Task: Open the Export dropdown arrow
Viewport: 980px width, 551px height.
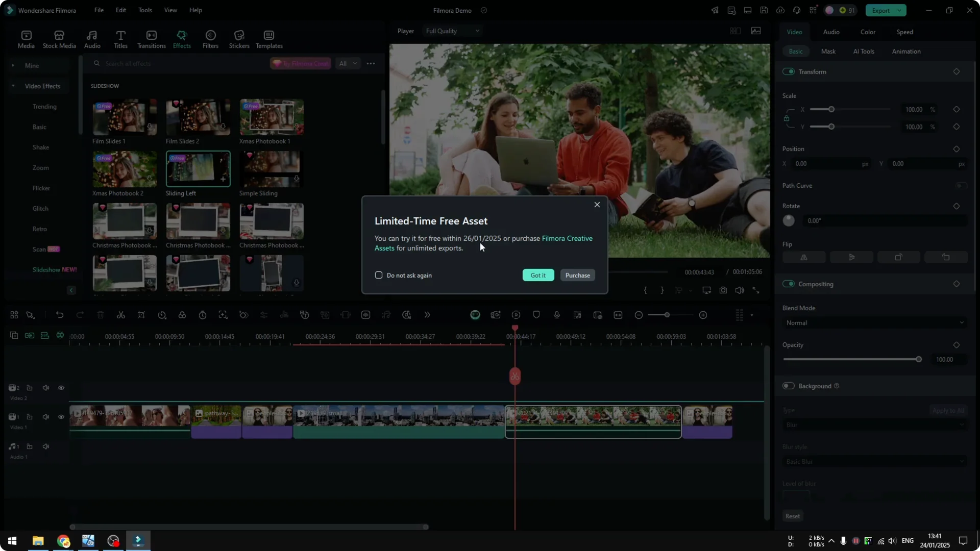Action: coord(899,11)
